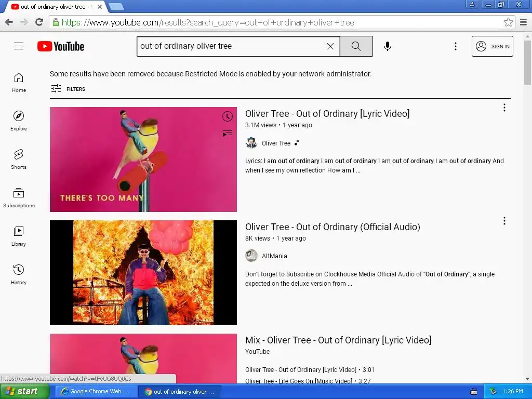532x399 pixels.
Task: Reload the page with the refresh icon
Action: (x=39, y=22)
